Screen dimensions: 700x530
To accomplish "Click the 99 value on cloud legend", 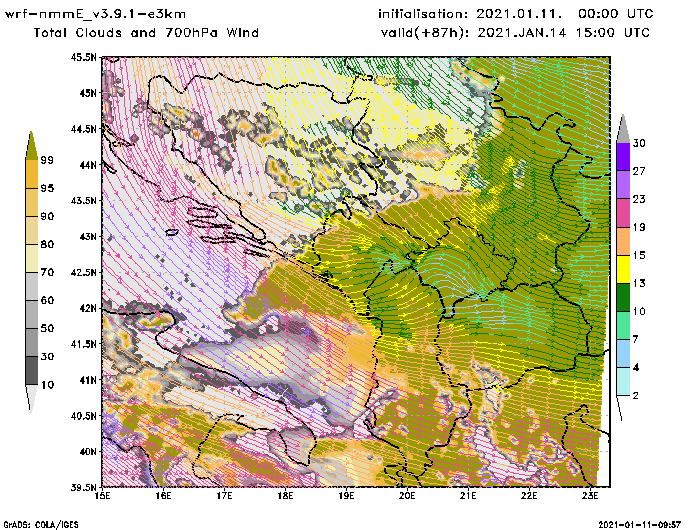I will coord(47,160).
